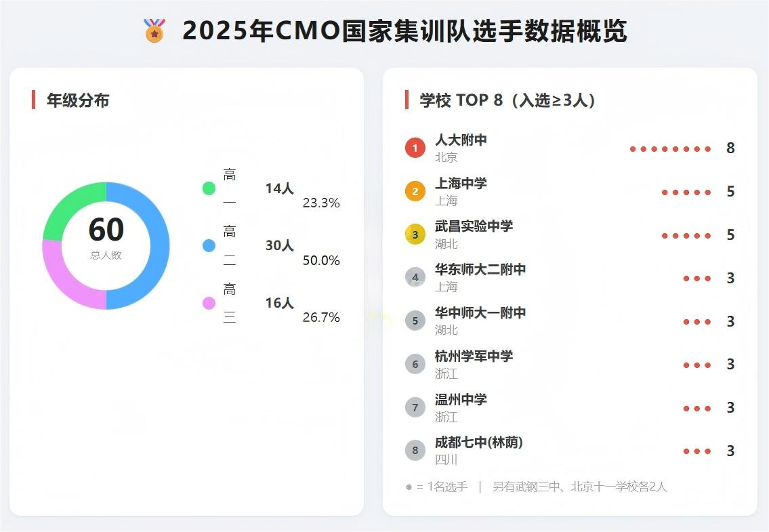Viewport: 769px width, 532px height.
Task: Click the gray rank 7 badge
Action: click(x=415, y=407)
